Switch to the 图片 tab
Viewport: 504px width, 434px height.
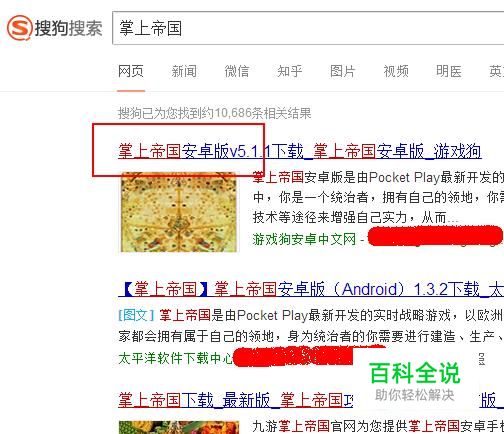tap(343, 71)
